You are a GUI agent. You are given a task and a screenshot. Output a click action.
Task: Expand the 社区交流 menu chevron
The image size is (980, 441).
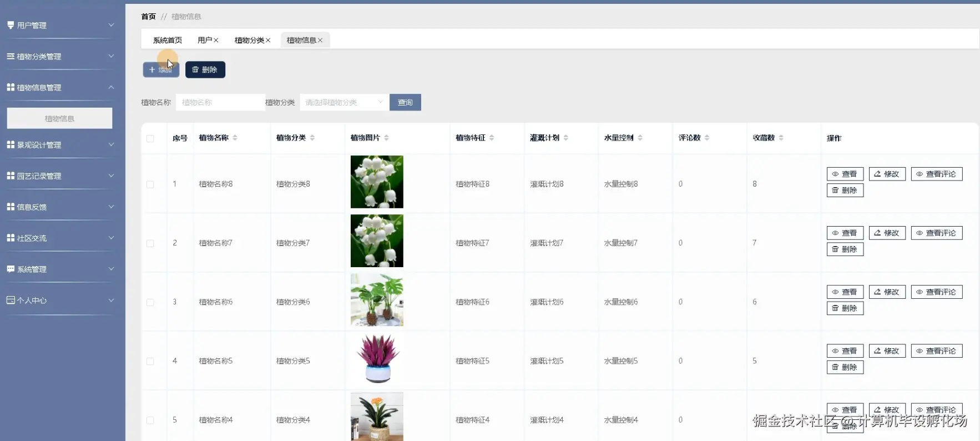coord(111,238)
